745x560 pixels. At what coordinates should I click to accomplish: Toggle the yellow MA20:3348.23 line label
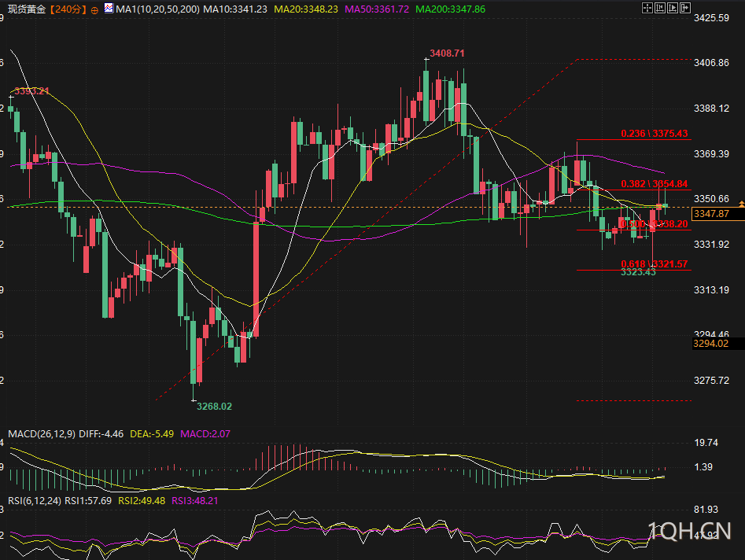click(306, 9)
